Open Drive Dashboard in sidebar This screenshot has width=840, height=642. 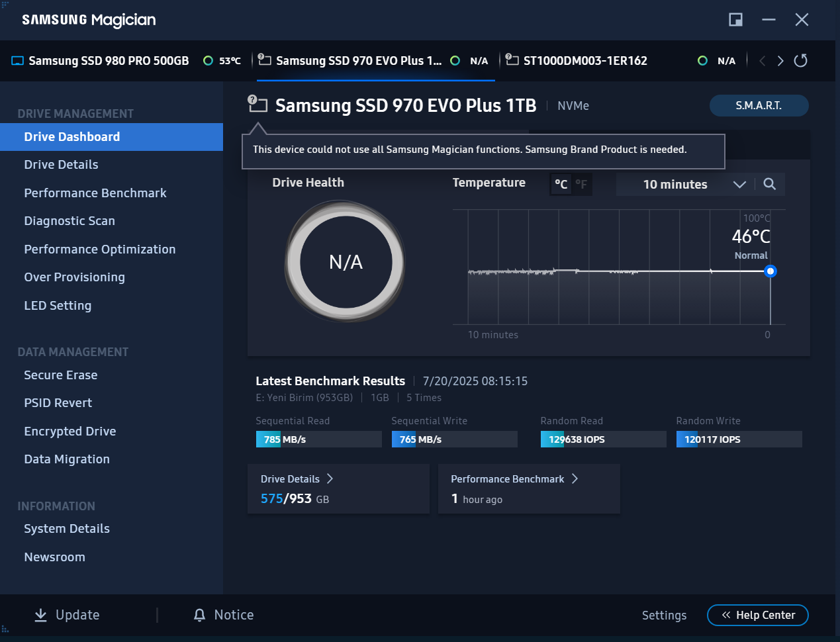coord(111,137)
